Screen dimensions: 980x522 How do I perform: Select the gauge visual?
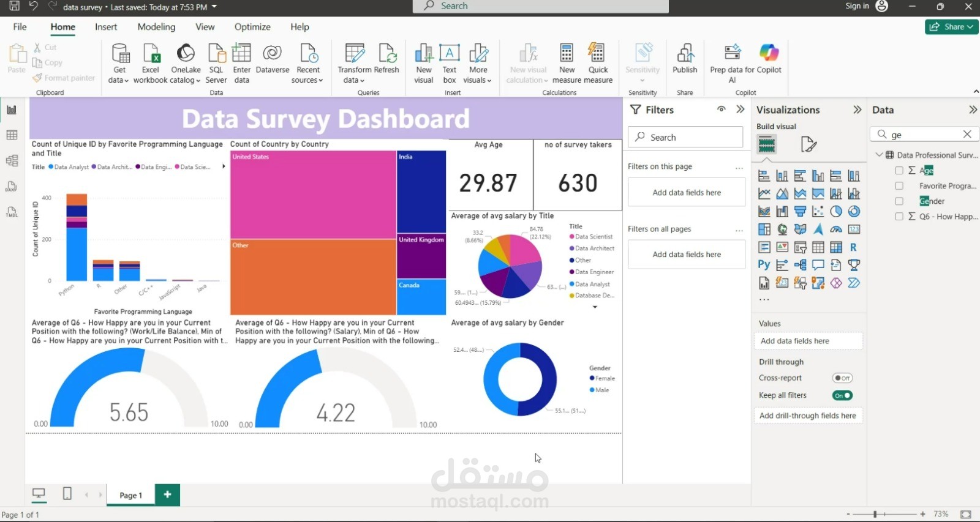tap(836, 229)
